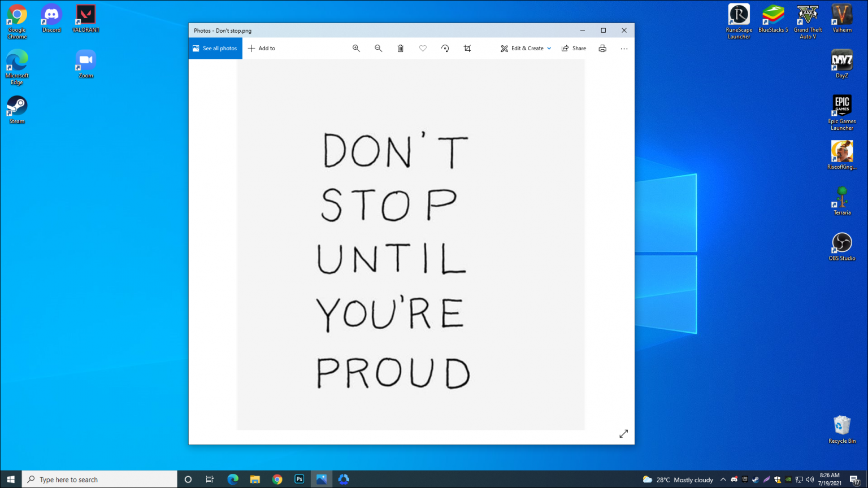Expand the Edit & Create dropdown arrow

click(x=549, y=48)
